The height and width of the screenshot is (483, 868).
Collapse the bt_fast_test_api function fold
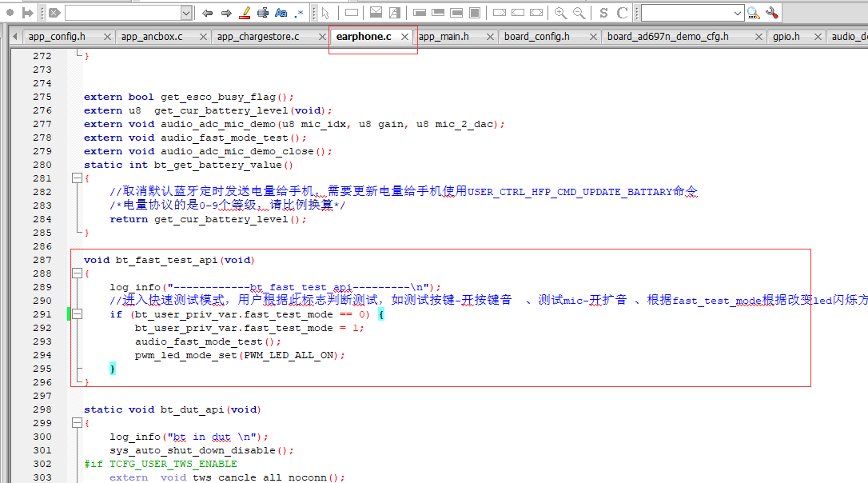coord(77,273)
